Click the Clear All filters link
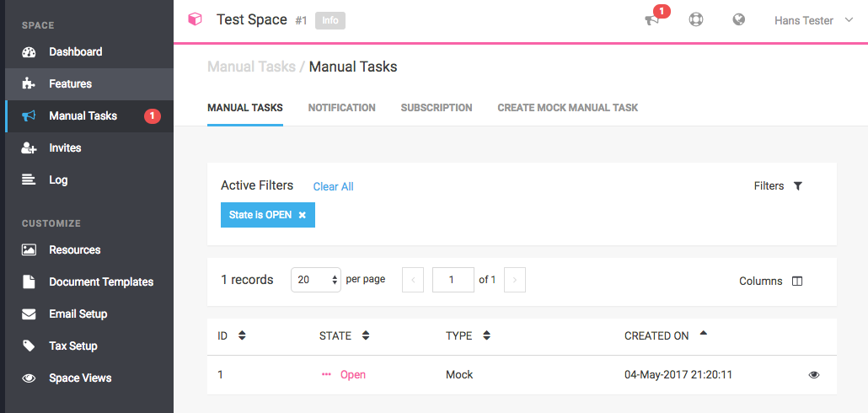The width and height of the screenshot is (868, 413). pyautogui.click(x=333, y=186)
